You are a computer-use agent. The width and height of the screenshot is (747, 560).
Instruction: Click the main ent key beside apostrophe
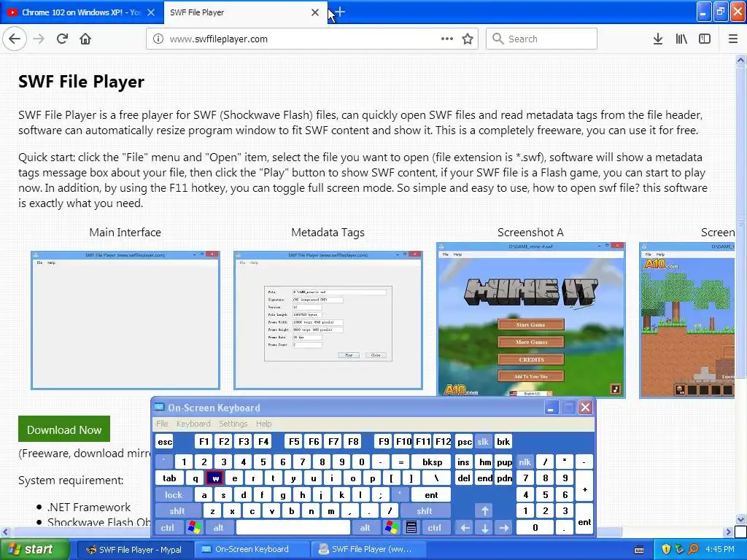click(430, 495)
